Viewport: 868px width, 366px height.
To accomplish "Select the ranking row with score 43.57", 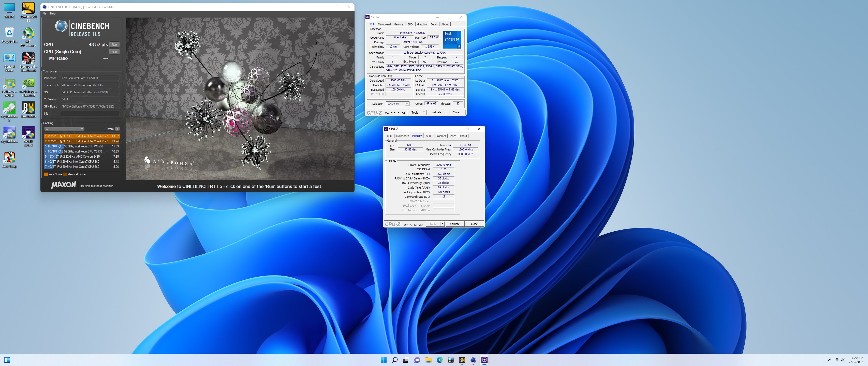I will [x=82, y=136].
